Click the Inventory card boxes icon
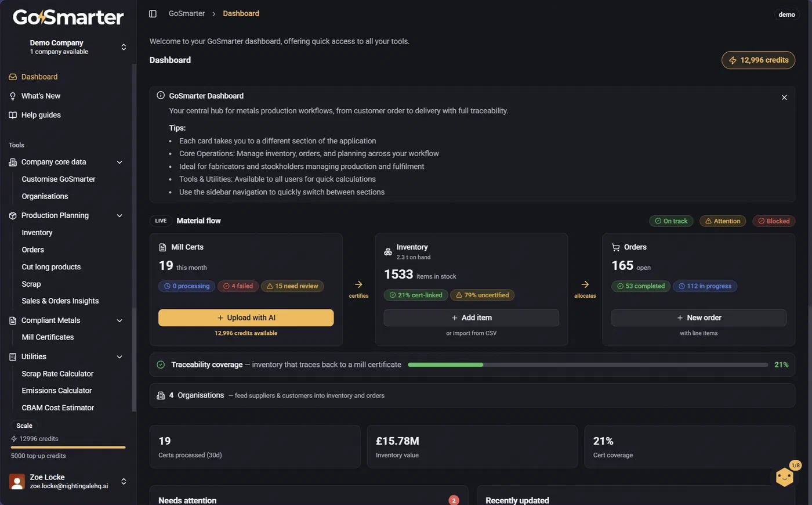The image size is (812, 505). [x=388, y=251]
